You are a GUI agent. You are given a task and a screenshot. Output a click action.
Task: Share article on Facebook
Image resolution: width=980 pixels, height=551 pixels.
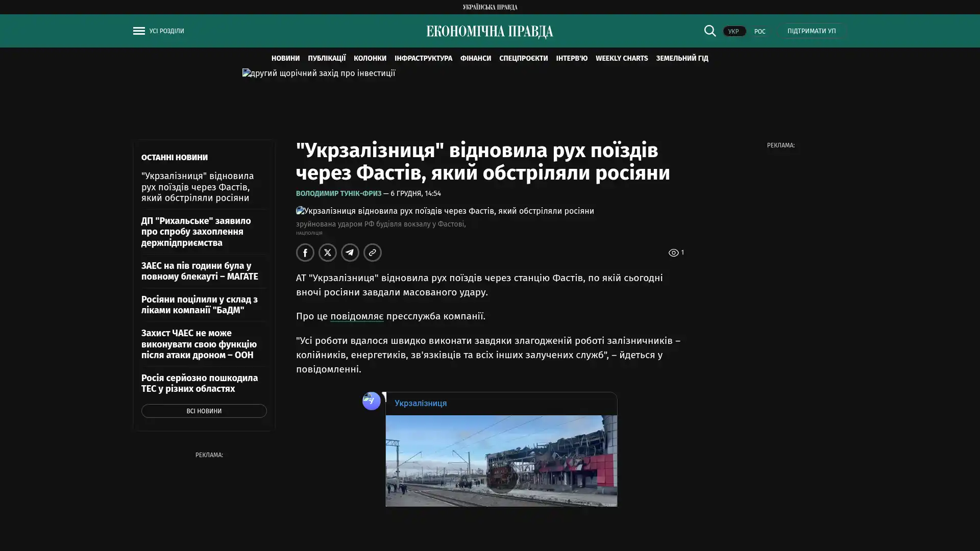pyautogui.click(x=305, y=253)
